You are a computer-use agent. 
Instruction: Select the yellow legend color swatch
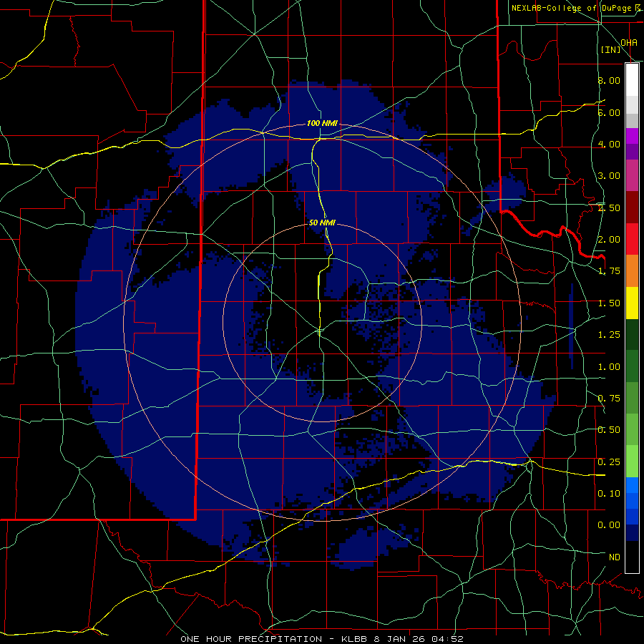tap(632, 303)
